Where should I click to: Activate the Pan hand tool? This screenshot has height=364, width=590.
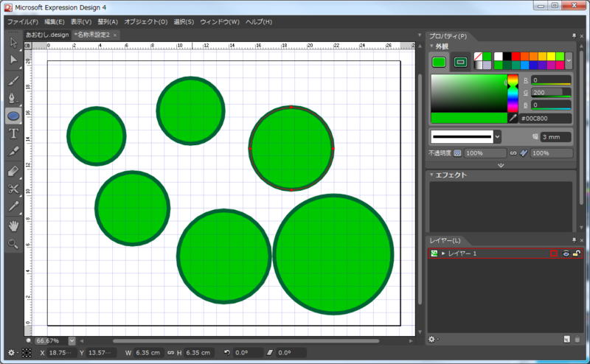tap(13, 226)
